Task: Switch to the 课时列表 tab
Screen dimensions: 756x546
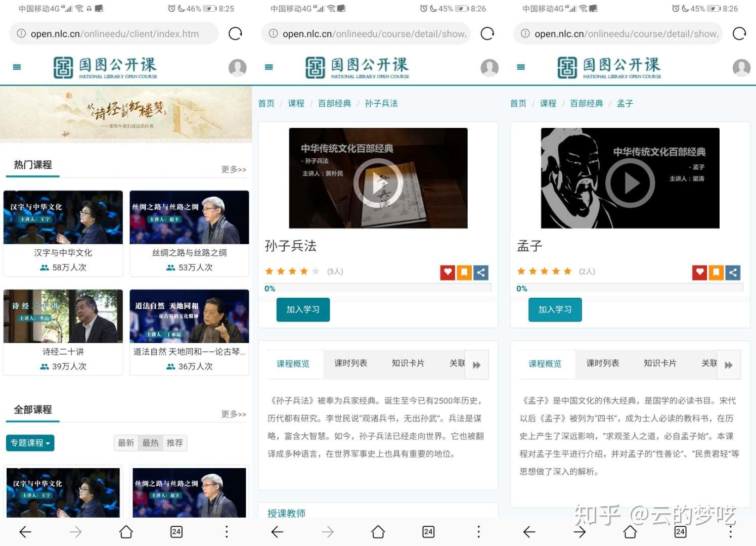Action: 350,363
